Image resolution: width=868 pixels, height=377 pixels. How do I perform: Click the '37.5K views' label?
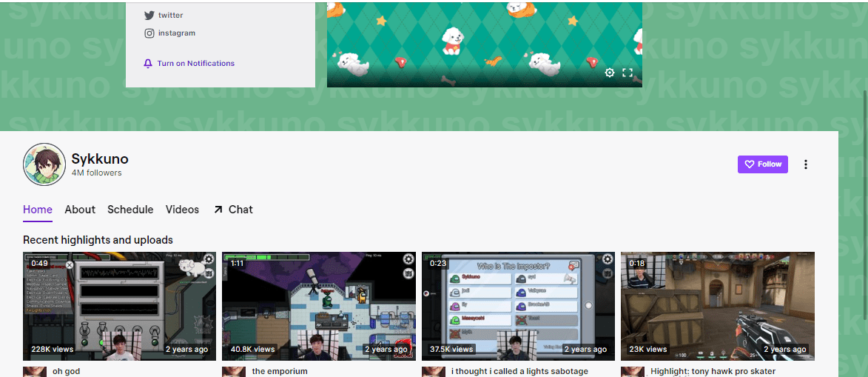(451, 350)
